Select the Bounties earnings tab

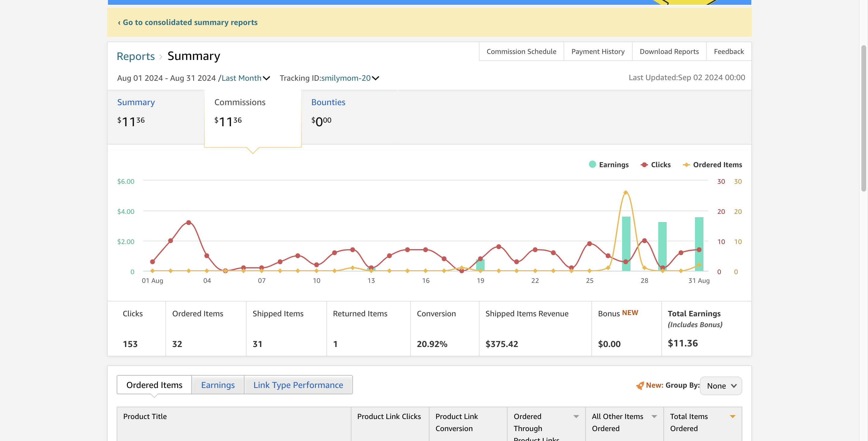[349, 117]
